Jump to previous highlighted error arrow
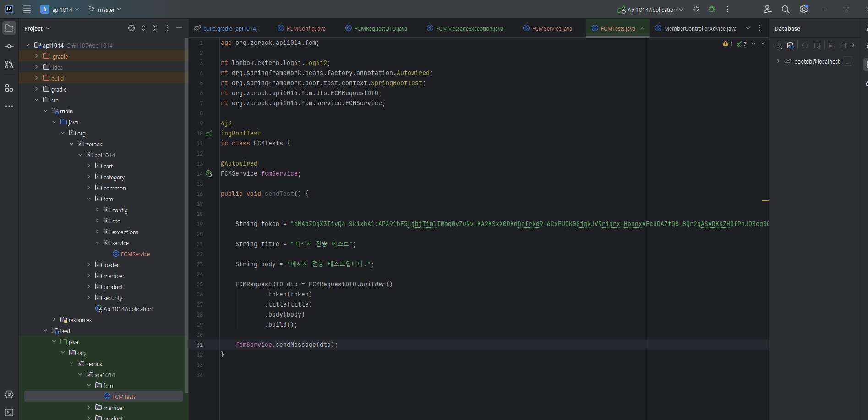 (x=753, y=43)
